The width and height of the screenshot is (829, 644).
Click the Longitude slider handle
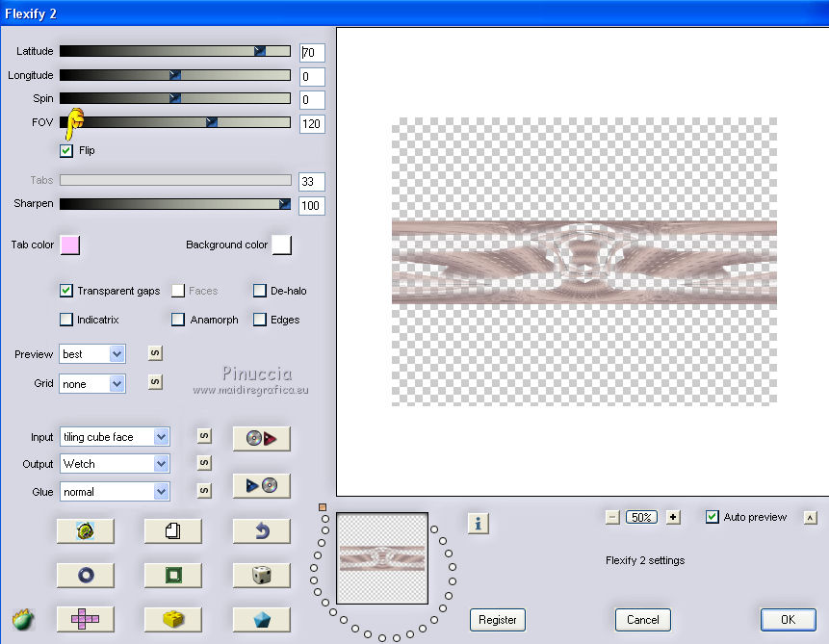(x=175, y=75)
